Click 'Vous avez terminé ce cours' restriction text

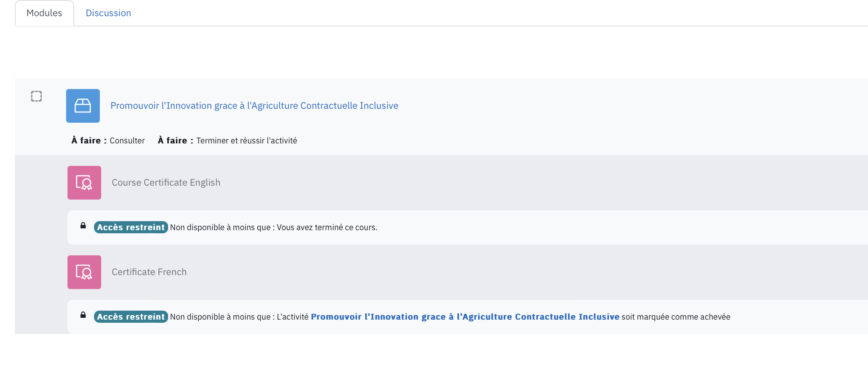click(x=327, y=227)
